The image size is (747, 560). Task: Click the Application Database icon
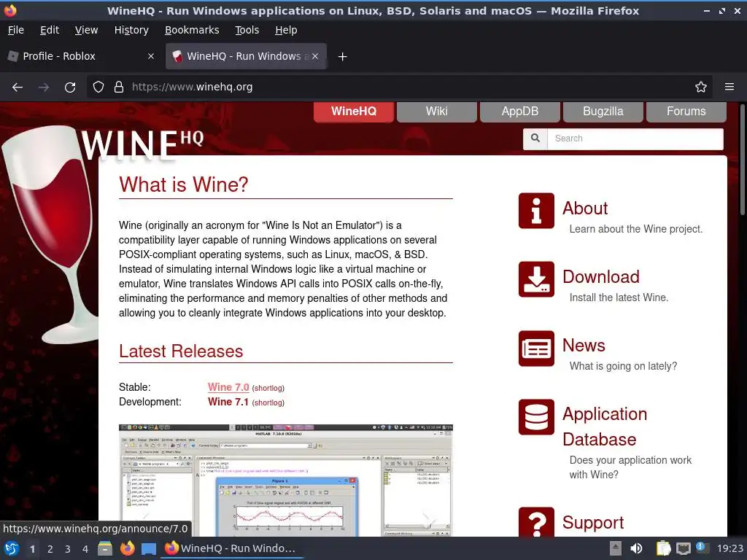536,417
